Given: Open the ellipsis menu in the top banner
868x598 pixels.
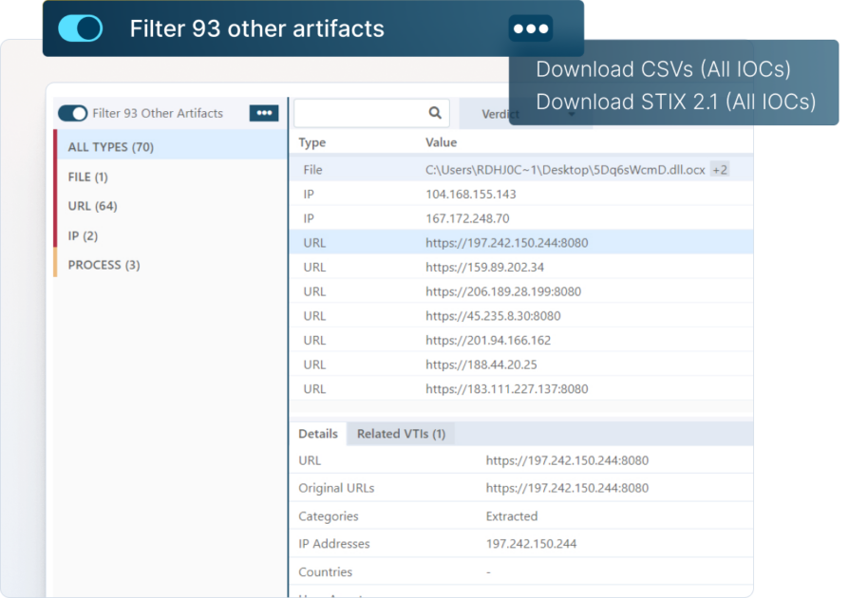Looking at the screenshot, I should pyautogui.click(x=530, y=28).
